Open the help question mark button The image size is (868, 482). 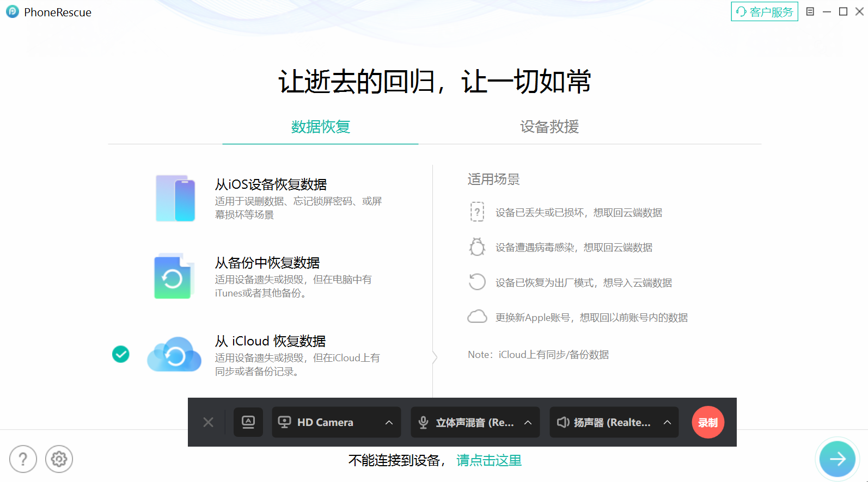[x=23, y=459]
